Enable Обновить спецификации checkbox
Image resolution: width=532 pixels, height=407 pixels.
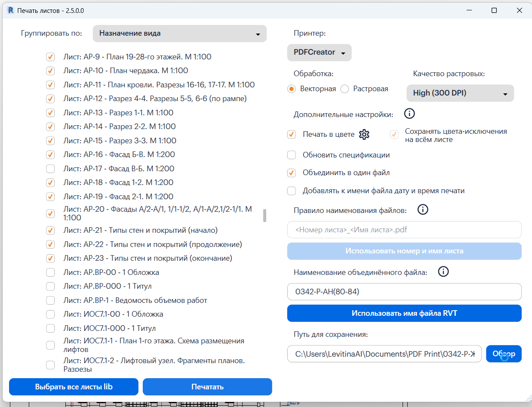click(292, 155)
